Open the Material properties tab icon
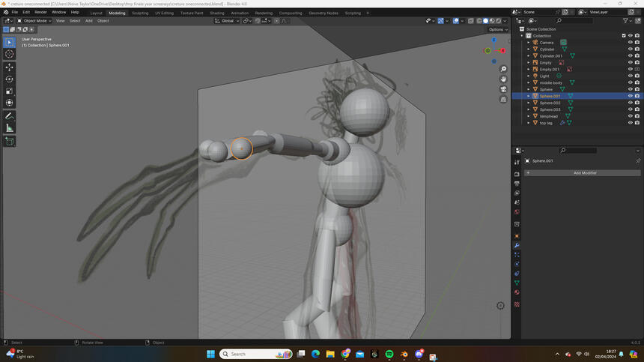The image size is (644, 362). point(517,292)
